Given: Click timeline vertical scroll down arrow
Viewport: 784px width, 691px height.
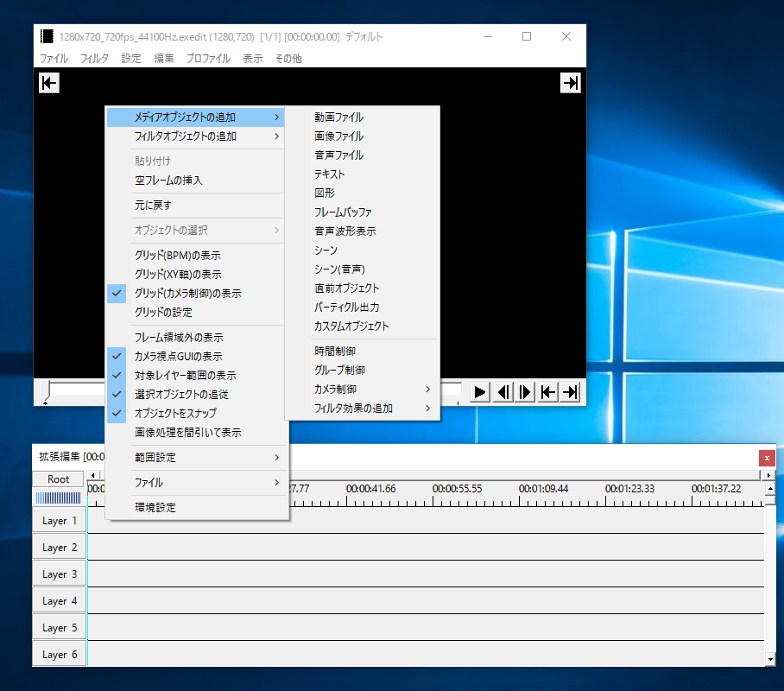Looking at the screenshot, I should 770,660.
